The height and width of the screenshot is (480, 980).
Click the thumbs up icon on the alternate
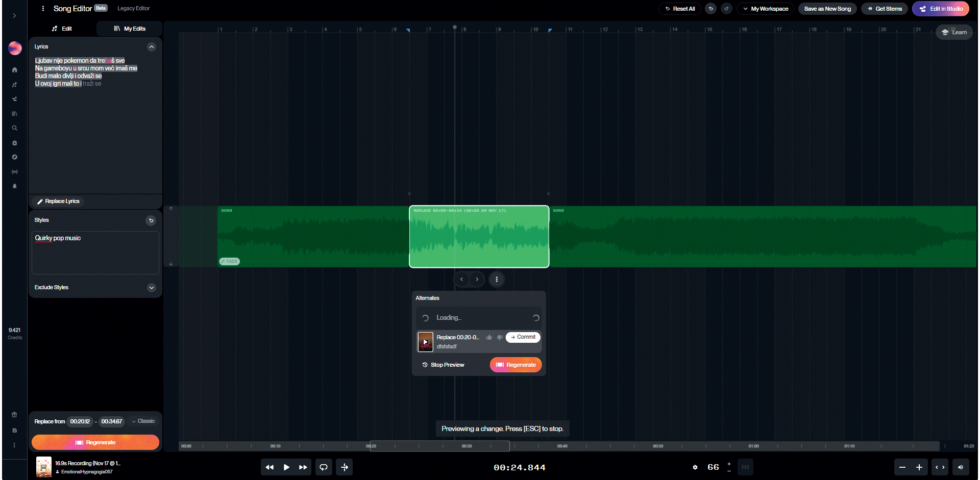pyautogui.click(x=489, y=337)
